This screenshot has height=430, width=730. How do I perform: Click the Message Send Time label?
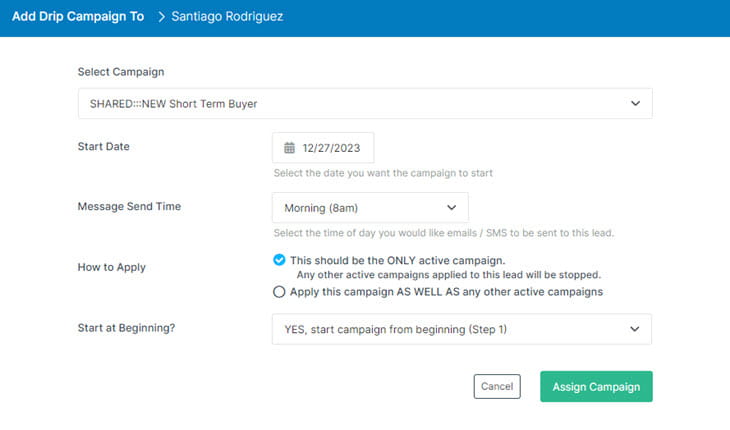coord(129,206)
